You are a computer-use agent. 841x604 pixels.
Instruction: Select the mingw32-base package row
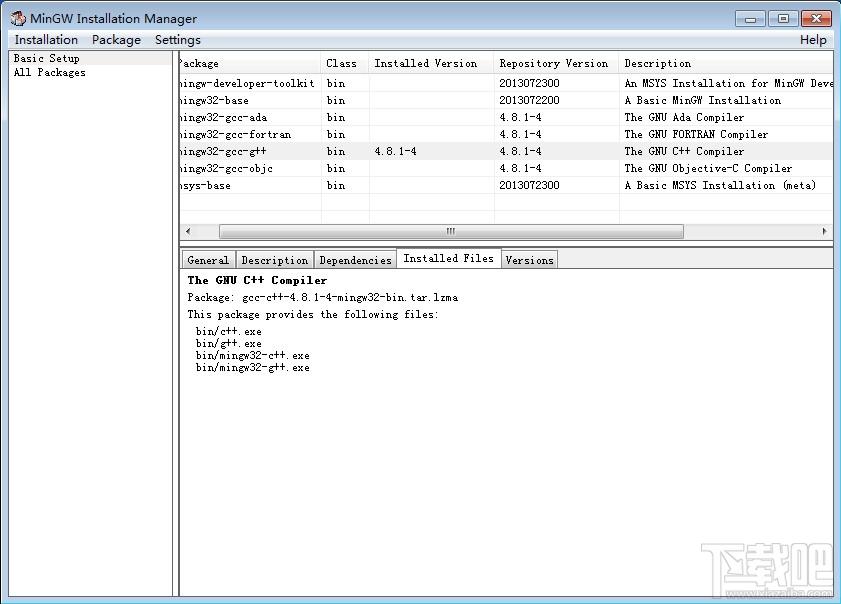(x=506, y=100)
